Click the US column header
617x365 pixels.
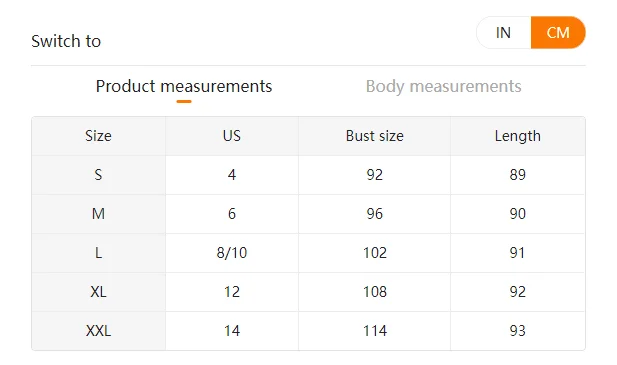point(232,136)
